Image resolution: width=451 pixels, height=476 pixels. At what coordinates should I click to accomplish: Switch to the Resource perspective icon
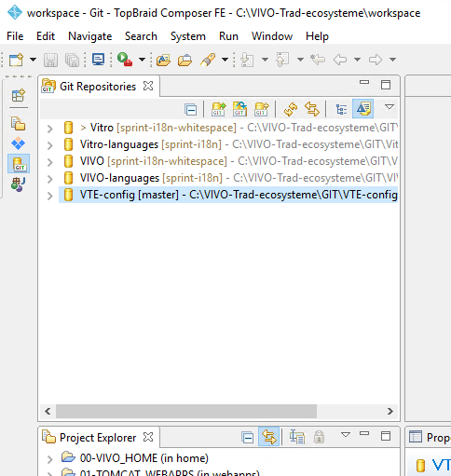click(x=19, y=124)
